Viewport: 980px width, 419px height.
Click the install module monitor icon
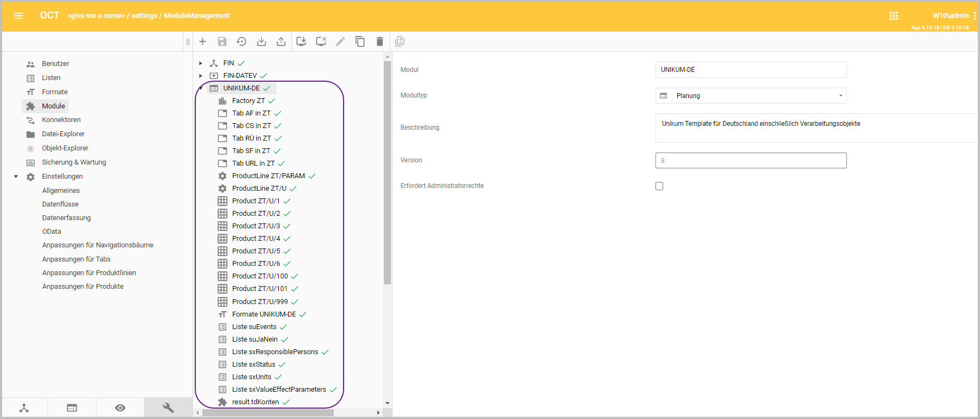(301, 41)
